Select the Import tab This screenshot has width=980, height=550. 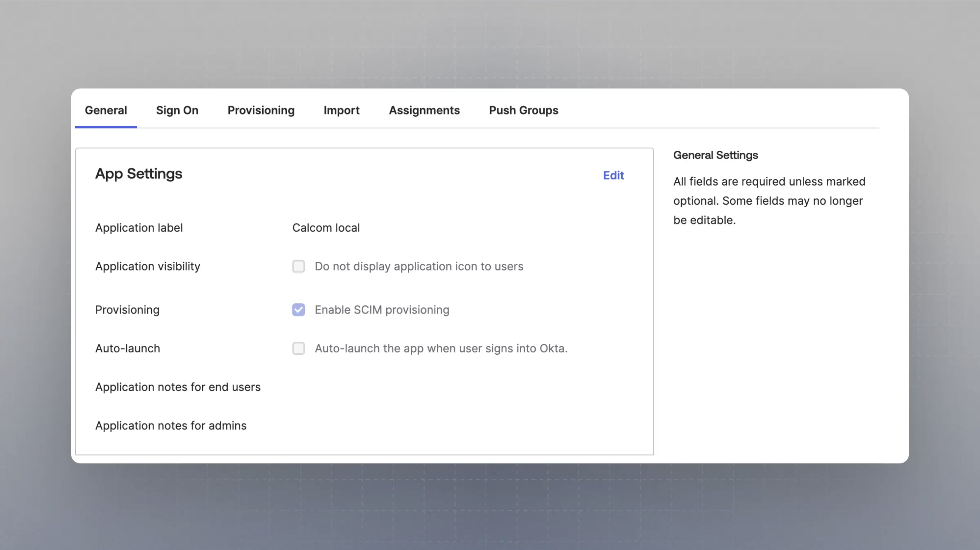(x=341, y=110)
